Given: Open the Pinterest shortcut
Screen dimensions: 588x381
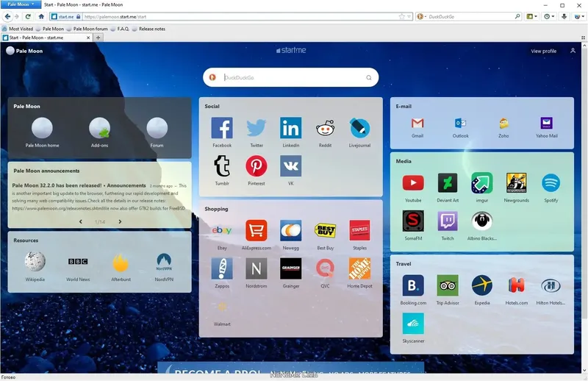Looking at the screenshot, I should (x=257, y=166).
